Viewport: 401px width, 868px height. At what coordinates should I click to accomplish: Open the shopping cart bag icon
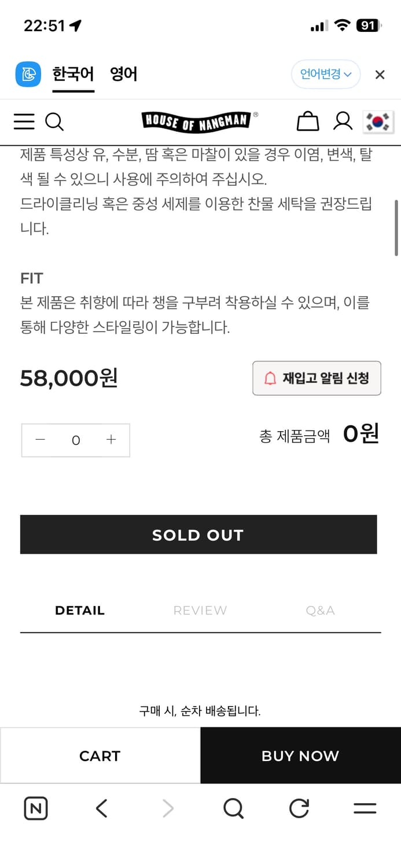(308, 122)
